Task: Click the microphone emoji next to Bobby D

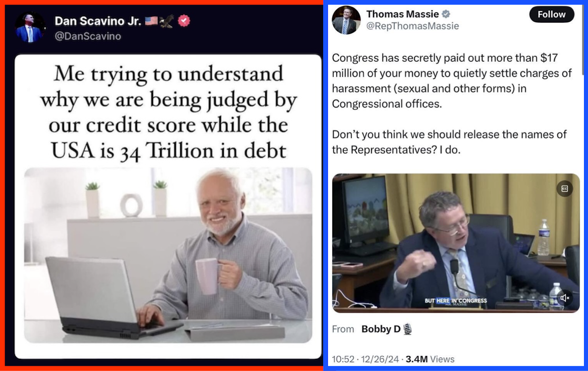Action: point(407,329)
